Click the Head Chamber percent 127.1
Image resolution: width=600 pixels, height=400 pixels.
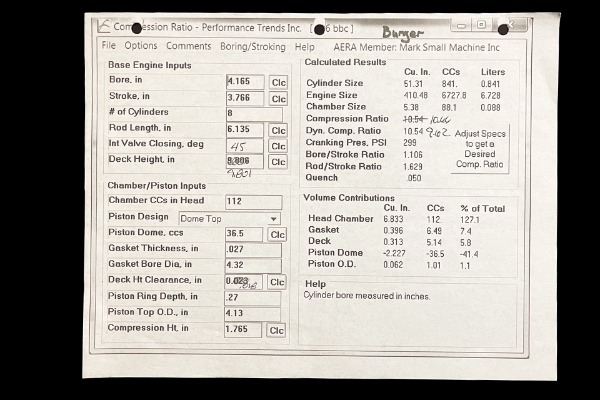[x=470, y=220]
